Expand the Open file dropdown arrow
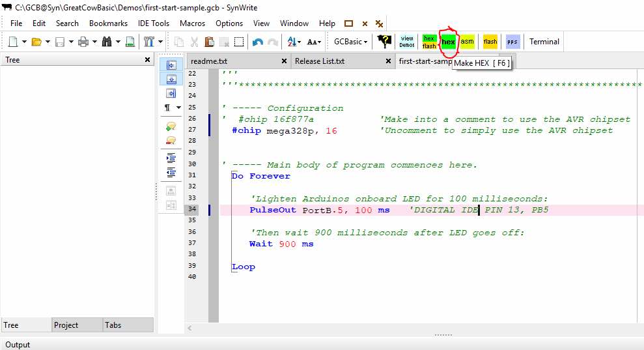The width and height of the screenshot is (644, 350). 48,42
